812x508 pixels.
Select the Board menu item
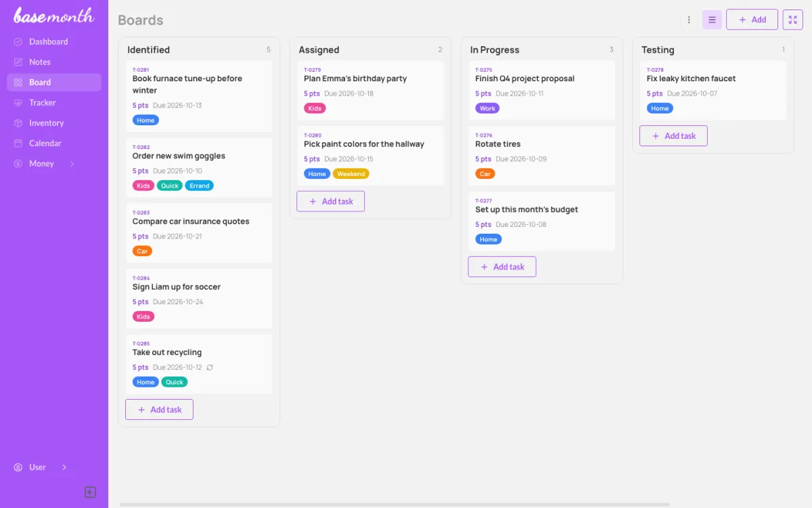tap(54, 82)
